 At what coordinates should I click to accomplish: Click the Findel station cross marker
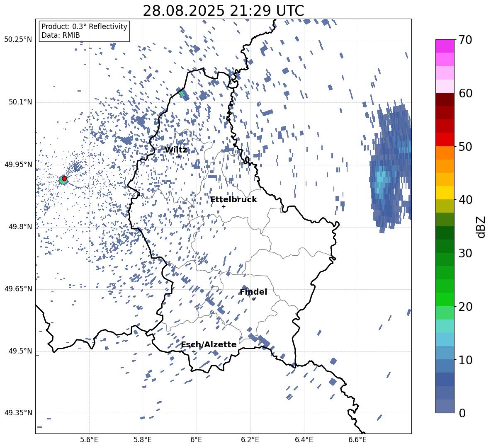[253, 299]
